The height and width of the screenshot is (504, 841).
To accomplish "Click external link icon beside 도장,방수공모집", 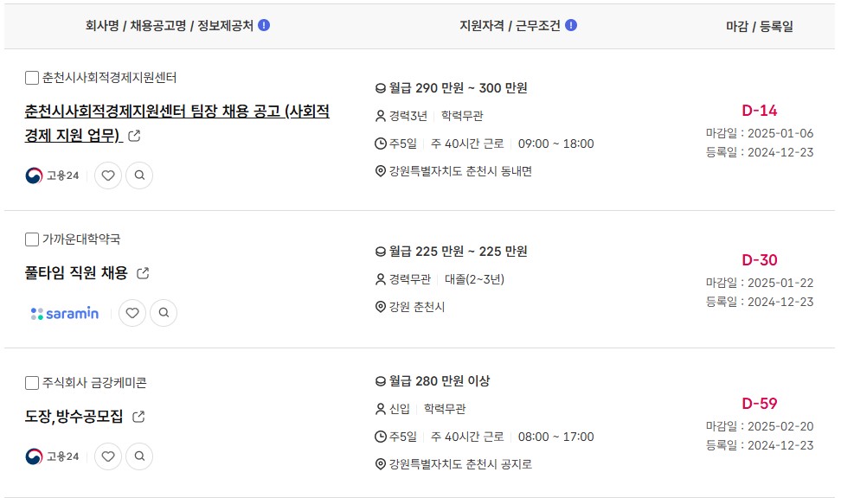I will click(x=138, y=417).
